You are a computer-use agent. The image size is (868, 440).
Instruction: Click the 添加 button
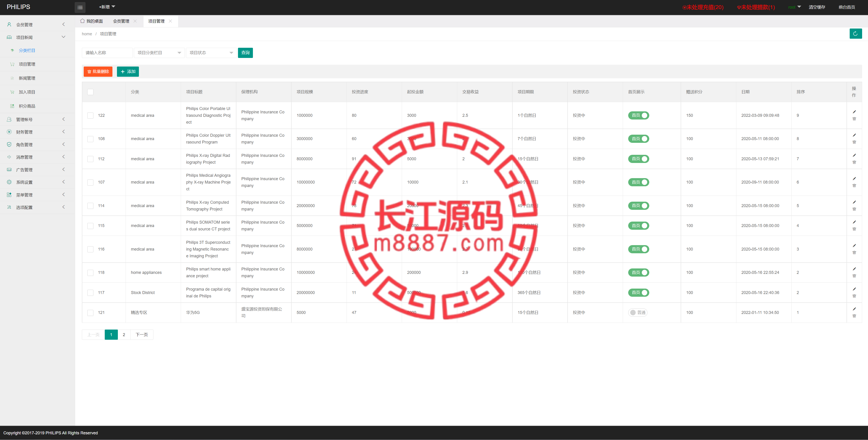128,72
